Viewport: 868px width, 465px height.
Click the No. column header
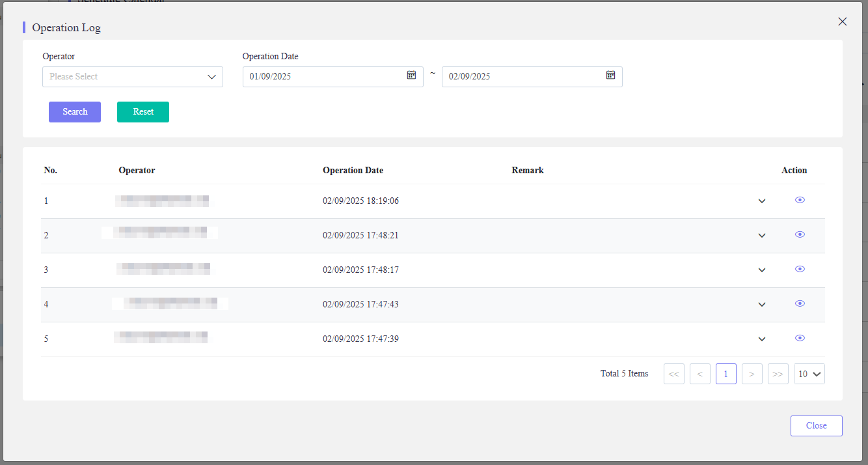[51, 171]
